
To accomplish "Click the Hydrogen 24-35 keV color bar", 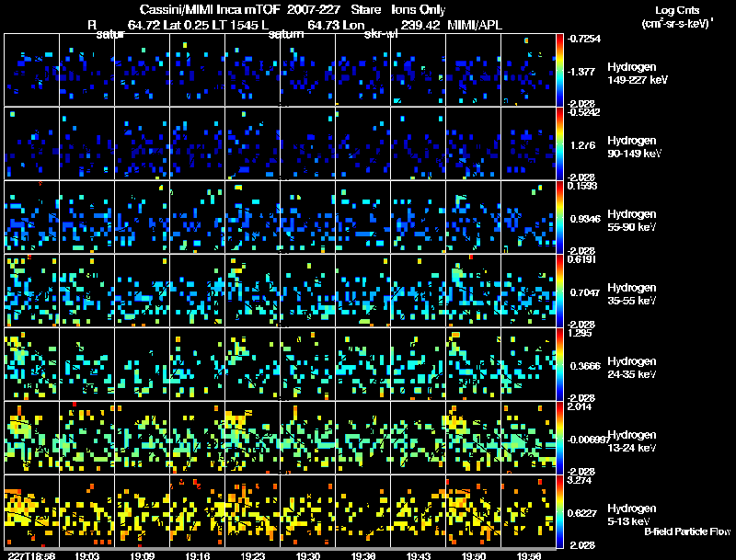I will click(559, 364).
